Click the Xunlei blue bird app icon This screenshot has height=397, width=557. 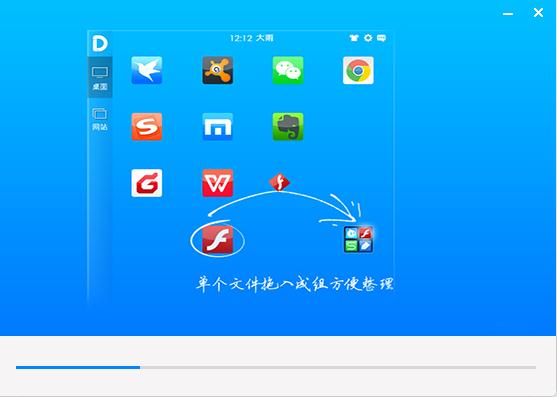click(x=147, y=70)
